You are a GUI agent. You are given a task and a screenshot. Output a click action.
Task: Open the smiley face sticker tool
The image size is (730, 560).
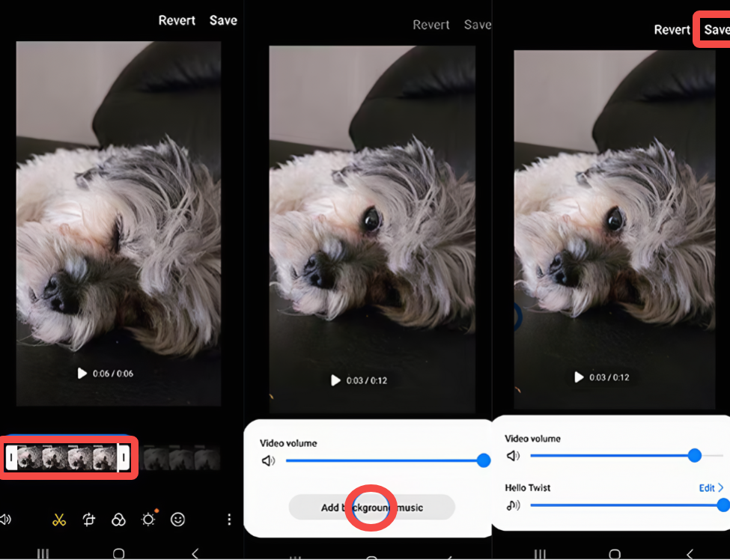click(178, 518)
